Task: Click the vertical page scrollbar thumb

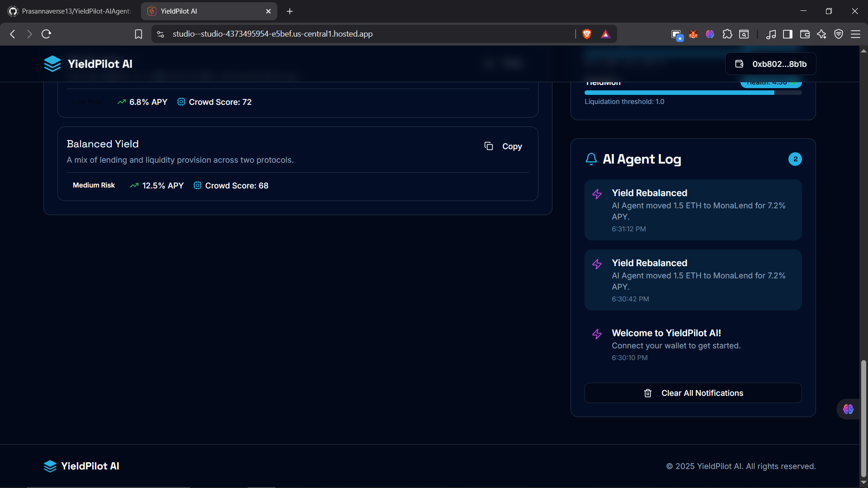Action: (863, 418)
